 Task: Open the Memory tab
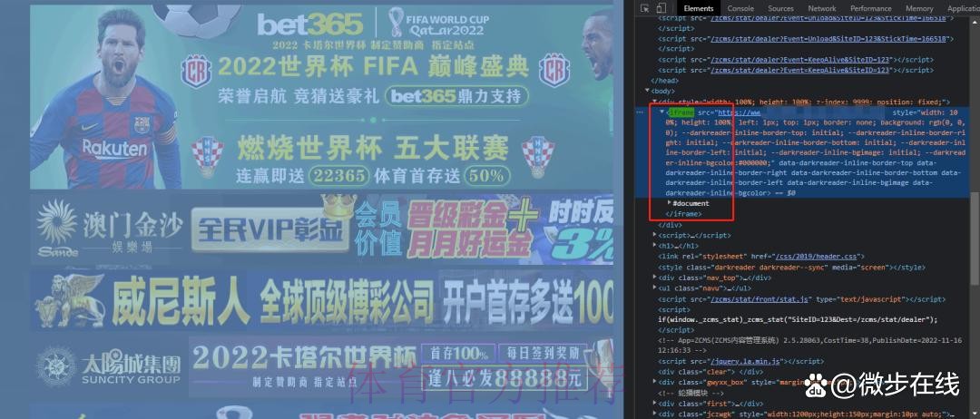point(919,8)
